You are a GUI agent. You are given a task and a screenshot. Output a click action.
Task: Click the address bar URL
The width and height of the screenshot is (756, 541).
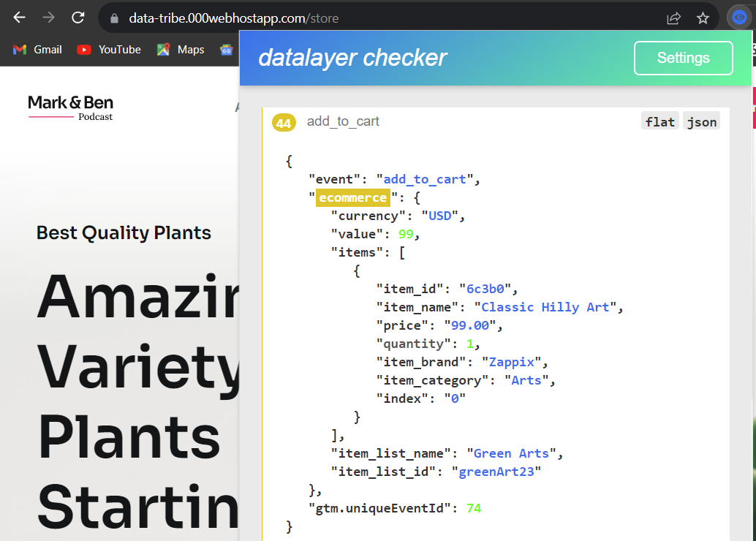tap(234, 18)
